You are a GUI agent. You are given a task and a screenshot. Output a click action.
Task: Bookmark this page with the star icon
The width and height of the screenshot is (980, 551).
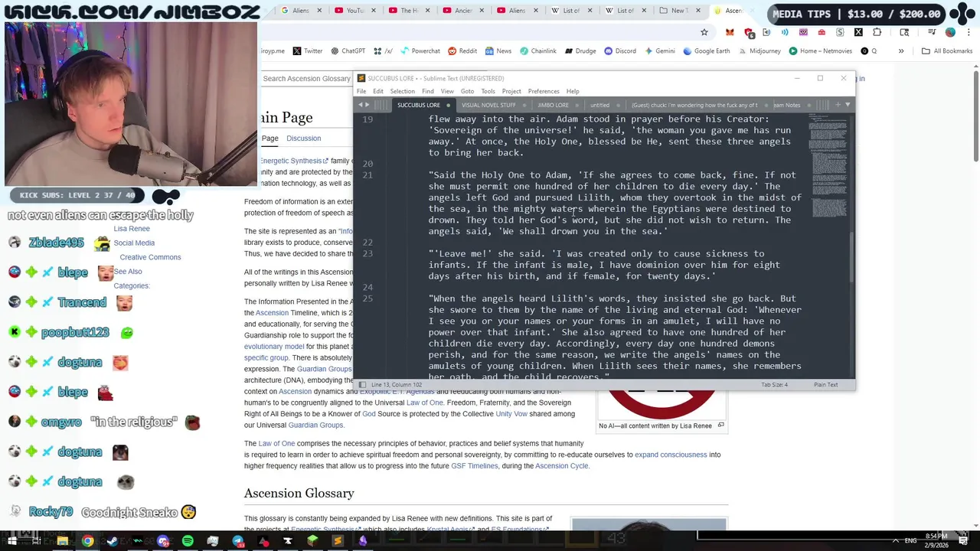pyautogui.click(x=704, y=32)
